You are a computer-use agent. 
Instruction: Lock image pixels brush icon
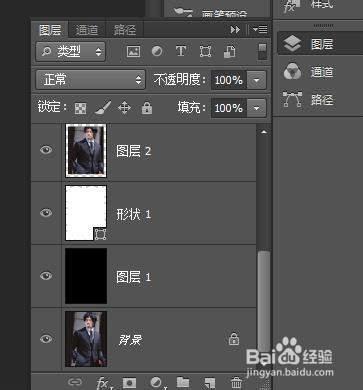click(x=103, y=108)
